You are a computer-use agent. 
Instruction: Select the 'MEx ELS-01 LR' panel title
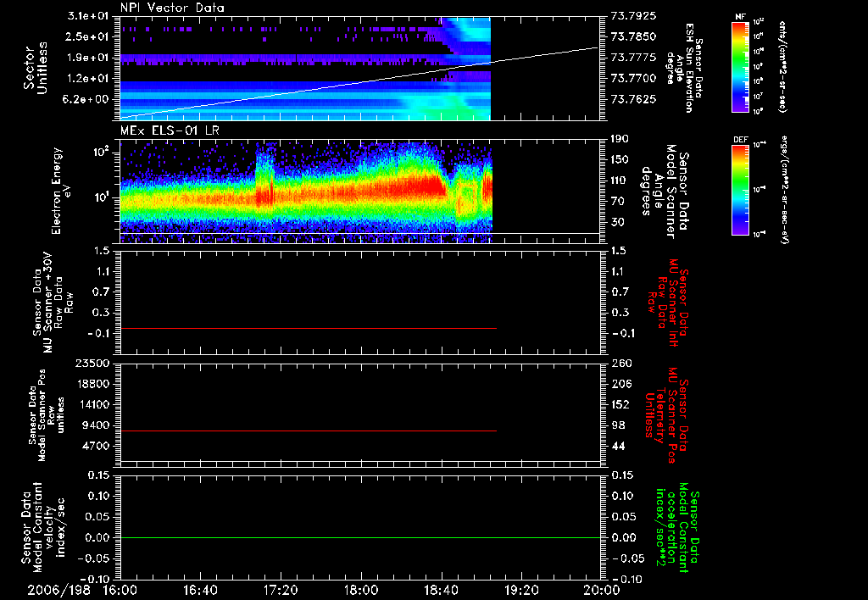click(170, 131)
